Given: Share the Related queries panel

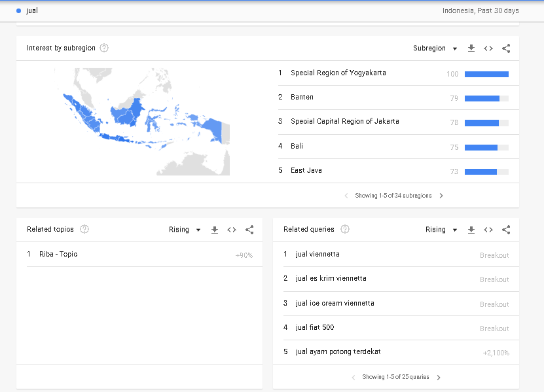Looking at the screenshot, I should click(x=505, y=229).
